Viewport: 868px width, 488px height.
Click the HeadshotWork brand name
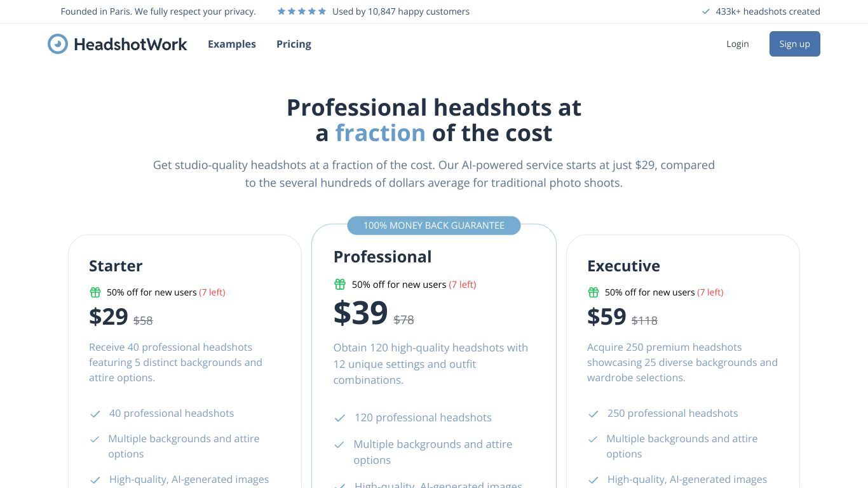click(130, 44)
